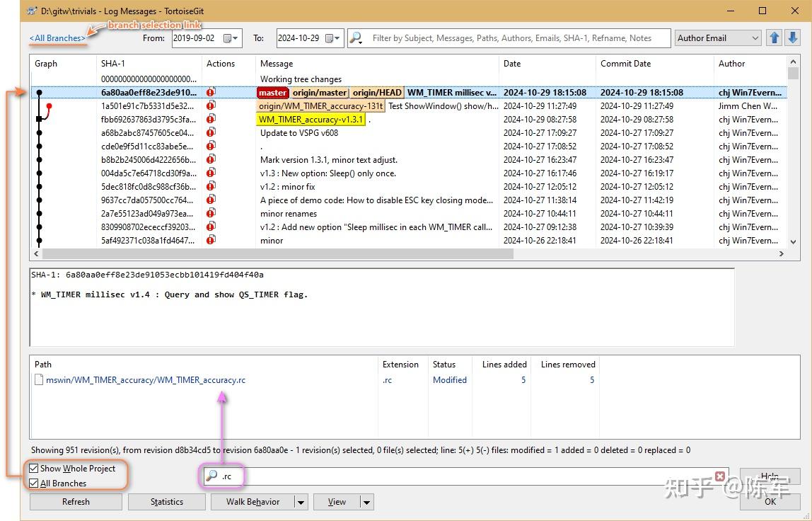Click the blue up arrow navigation icon

pos(775,38)
